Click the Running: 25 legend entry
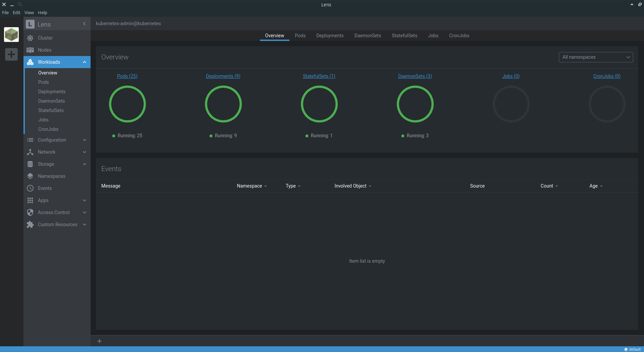Viewport: 644px width, 352px height. 127,136
